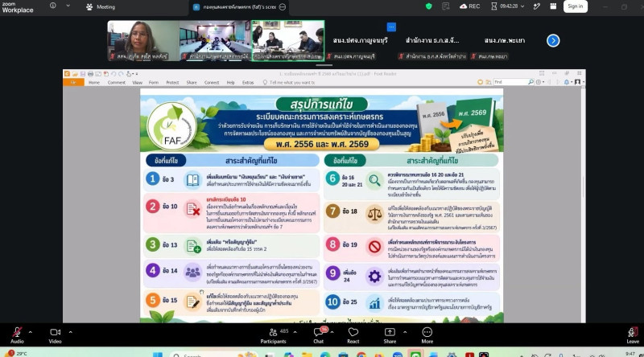Show next participants with the blue arrow
Image resolution: width=644 pixels, height=357 pixels.
pos(553,41)
